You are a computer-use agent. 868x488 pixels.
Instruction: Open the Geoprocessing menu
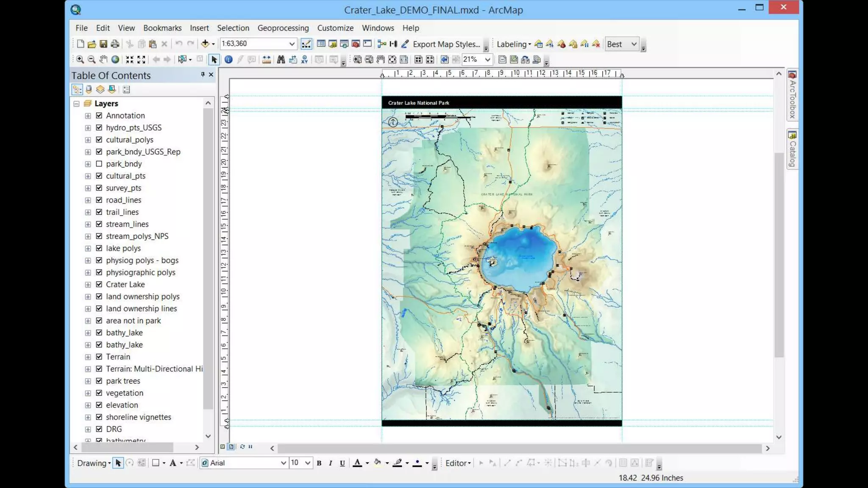point(283,28)
